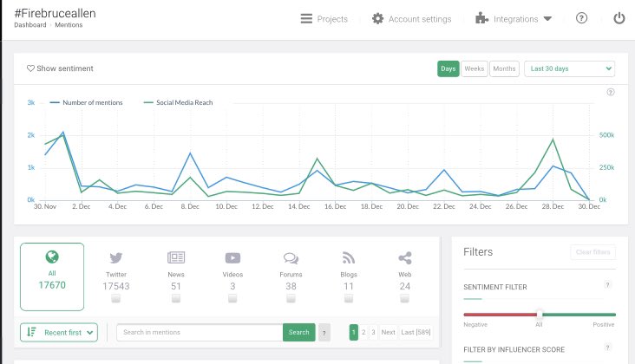Click the Search in mentions field
Image resolution: width=635 pixels, height=364 pixels.
(200, 333)
